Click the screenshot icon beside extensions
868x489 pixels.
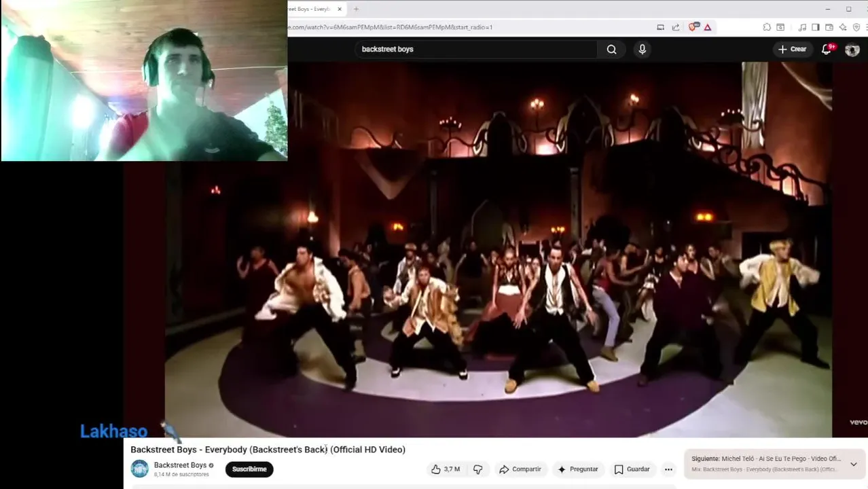coord(780,27)
